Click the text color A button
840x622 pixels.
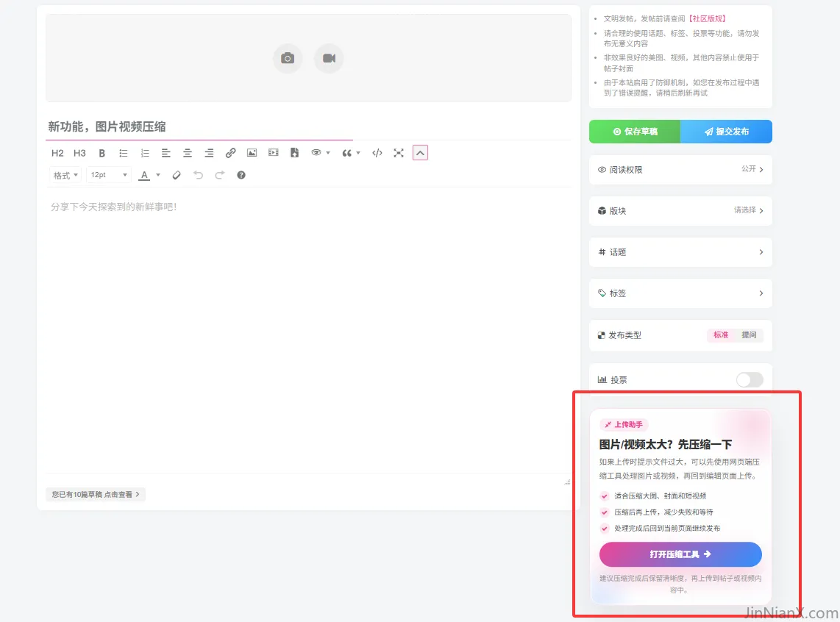pos(144,175)
